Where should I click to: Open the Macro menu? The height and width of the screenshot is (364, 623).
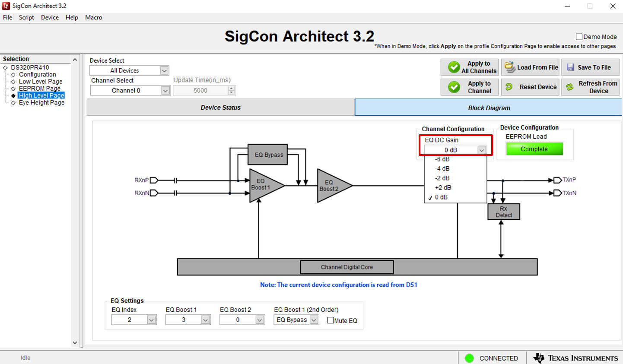94,18
